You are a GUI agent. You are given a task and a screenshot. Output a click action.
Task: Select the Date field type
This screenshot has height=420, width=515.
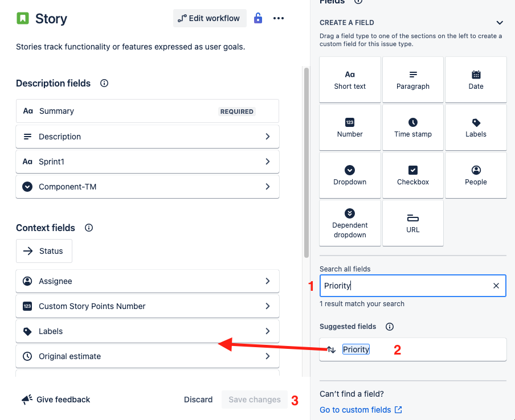coord(475,79)
